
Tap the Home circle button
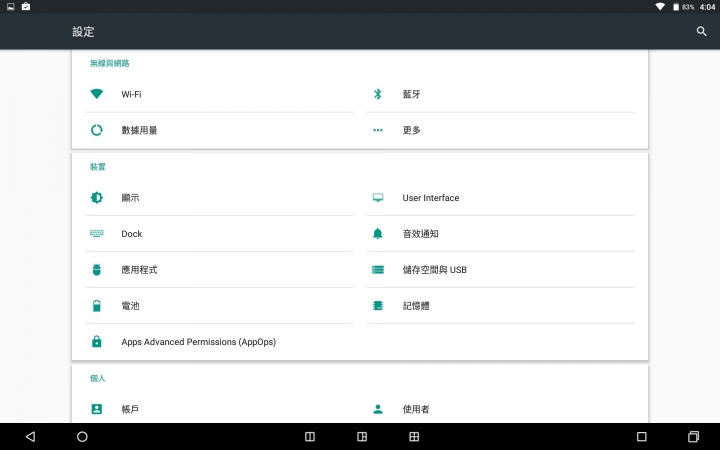82,436
